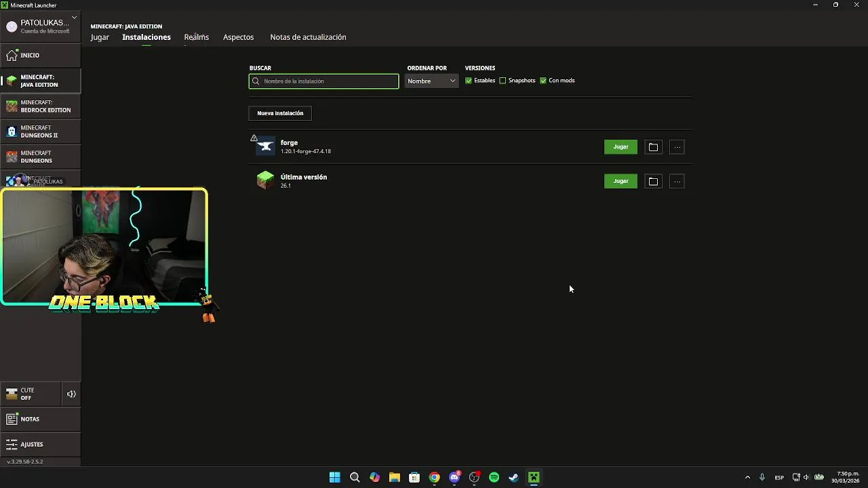868x488 pixels.
Task: Switch to the Instalaciones tab
Action: (146, 37)
